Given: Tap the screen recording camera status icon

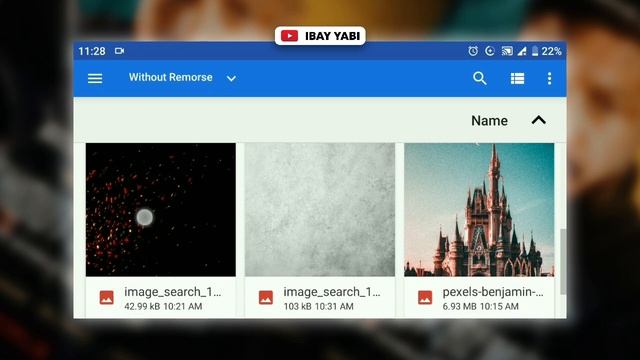Looking at the screenshot, I should [119, 51].
